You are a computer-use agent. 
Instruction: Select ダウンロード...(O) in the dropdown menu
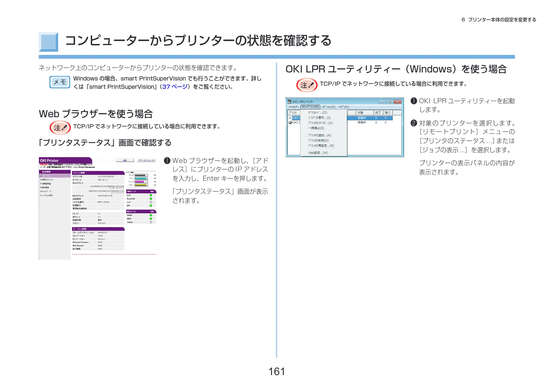[x=318, y=113]
